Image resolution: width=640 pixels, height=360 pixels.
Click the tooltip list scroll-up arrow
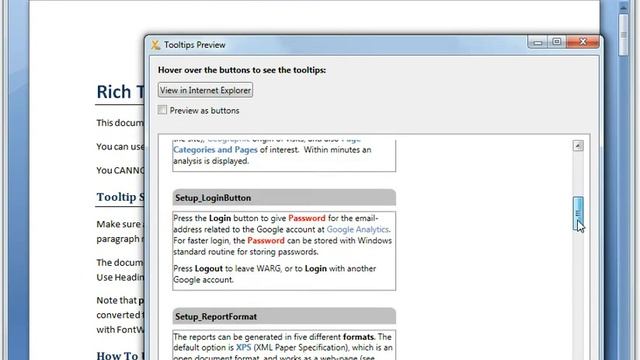(x=578, y=146)
